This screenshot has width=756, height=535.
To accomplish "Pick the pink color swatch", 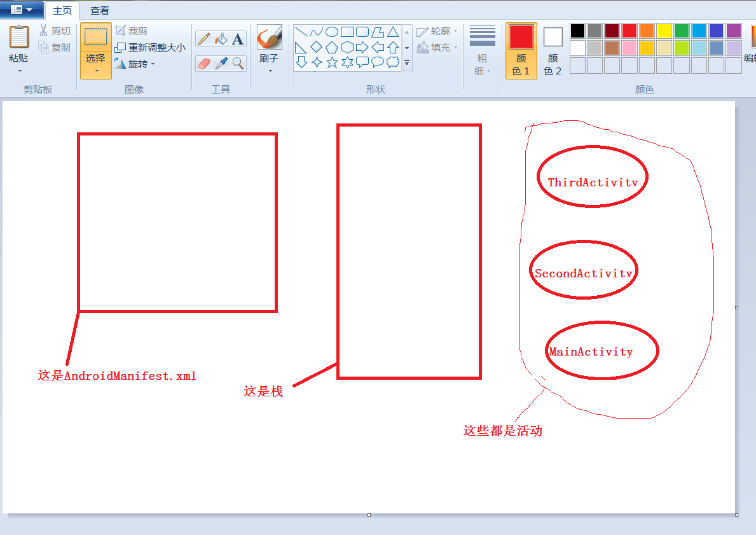I will point(629,48).
